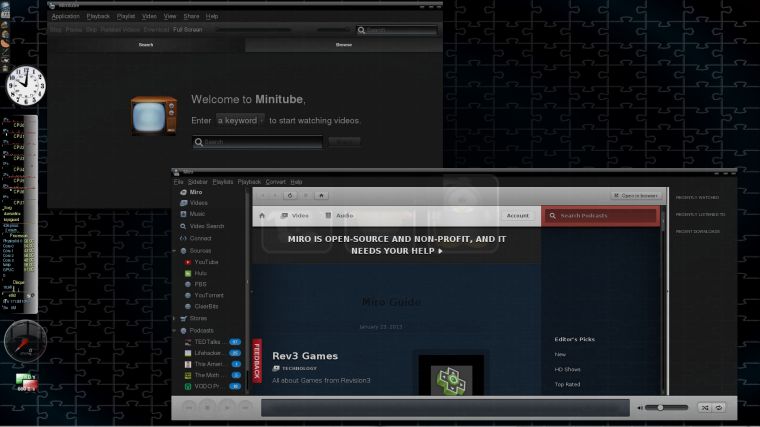
Task: Open the New link under Editor's Picks
Action: click(x=560, y=354)
